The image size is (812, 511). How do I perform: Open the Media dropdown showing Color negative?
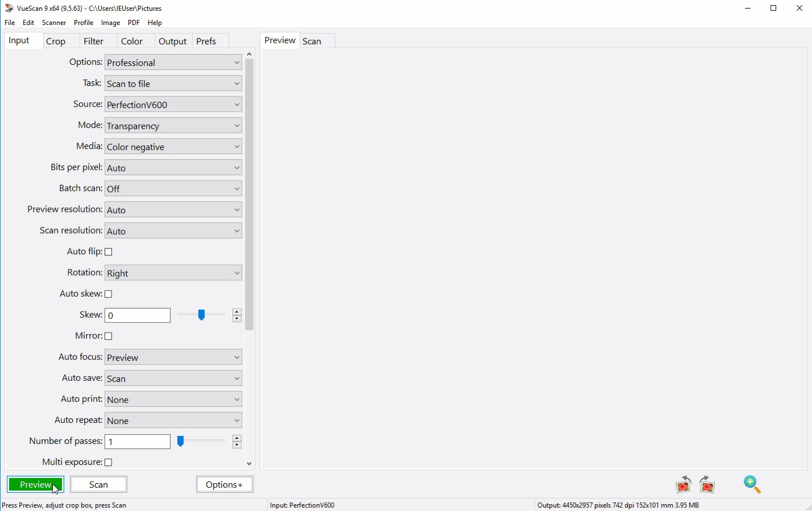click(173, 147)
